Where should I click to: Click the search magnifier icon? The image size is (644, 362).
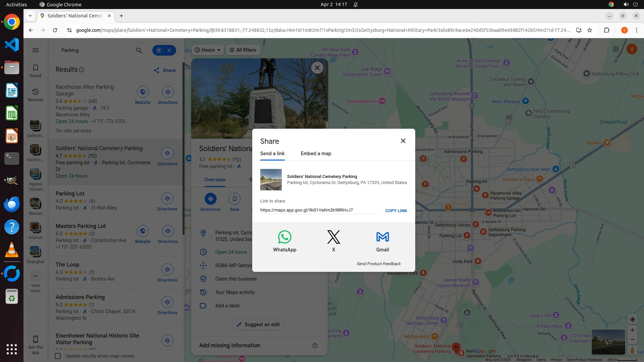click(x=139, y=50)
